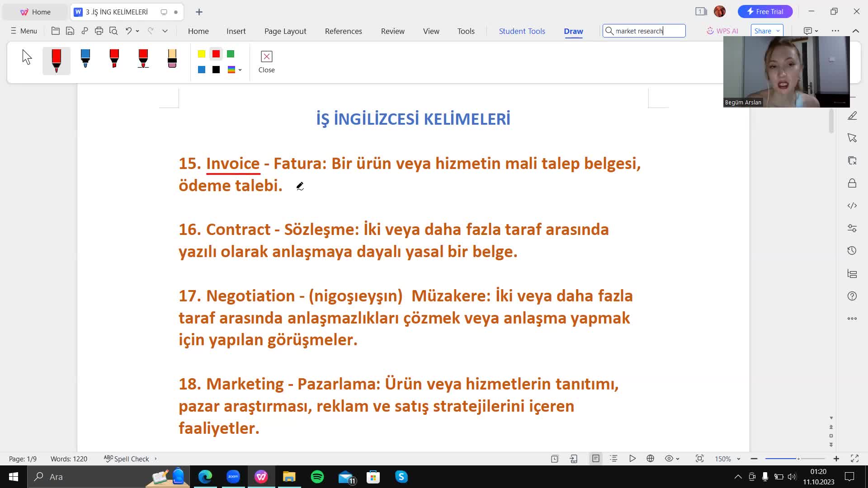Click the market research search input field
This screenshot has height=488, width=868.
coord(644,30)
